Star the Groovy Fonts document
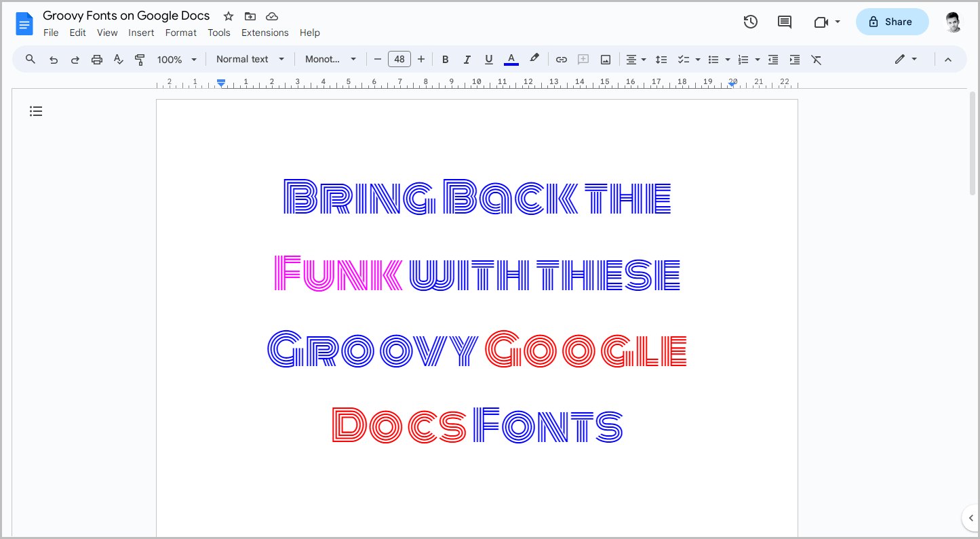Viewport: 980px width, 539px height. click(228, 16)
